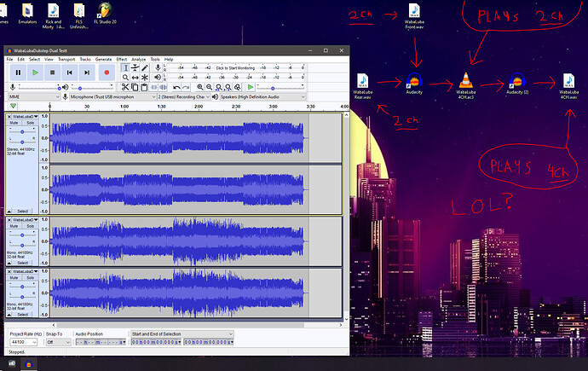
Task: Open the Snap-To Off dropdown
Action: (59, 342)
